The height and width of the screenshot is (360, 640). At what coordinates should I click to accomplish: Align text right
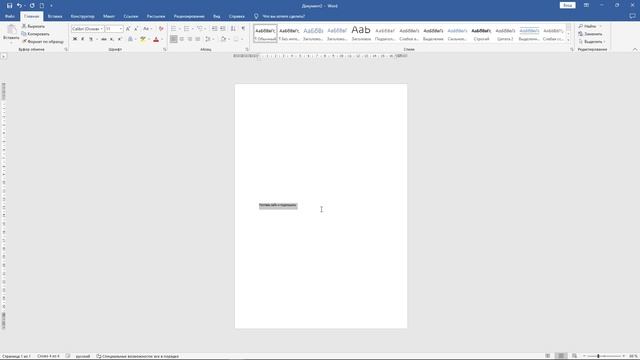point(190,39)
